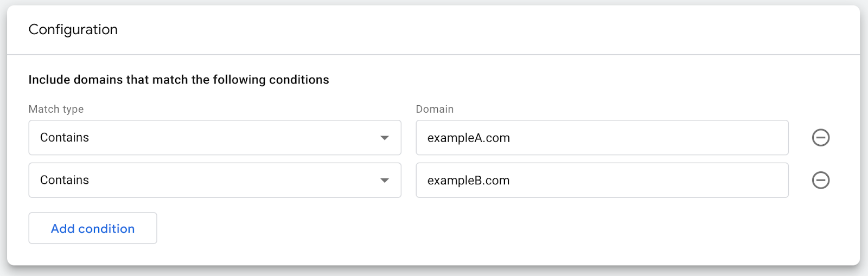This screenshot has height=276, width=868.
Task: Click empty space right of exampleB.com text
Action: coord(651,180)
